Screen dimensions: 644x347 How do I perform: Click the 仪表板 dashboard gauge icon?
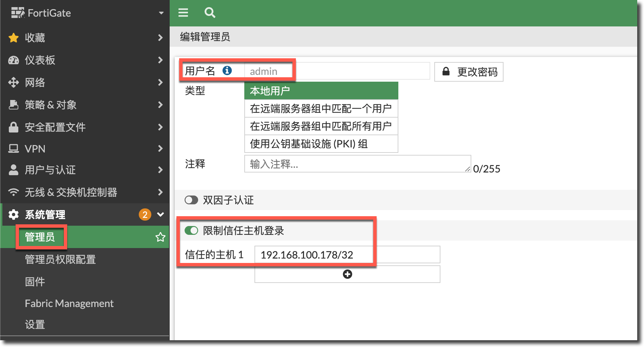point(14,60)
